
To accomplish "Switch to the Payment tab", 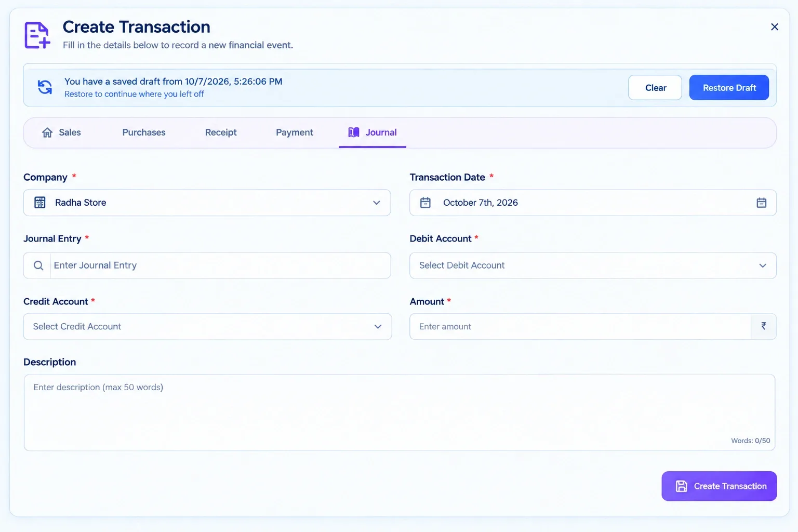I will [295, 132].
